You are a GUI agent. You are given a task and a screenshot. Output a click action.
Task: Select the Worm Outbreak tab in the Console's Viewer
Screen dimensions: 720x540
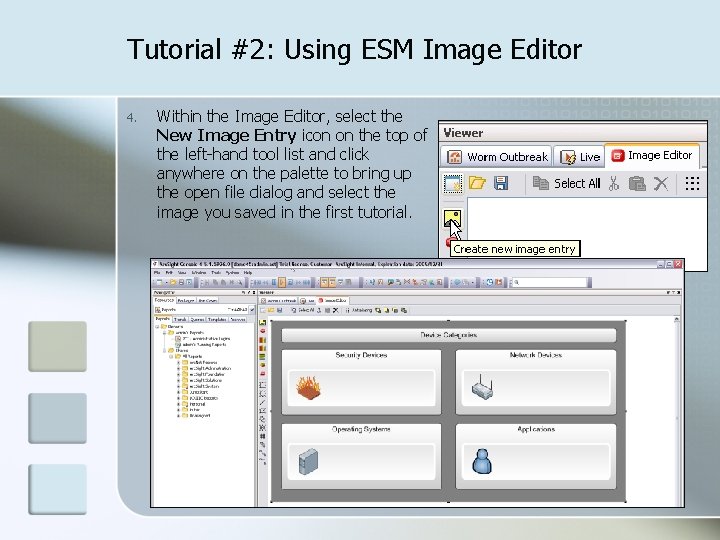[x=278, y=301]
